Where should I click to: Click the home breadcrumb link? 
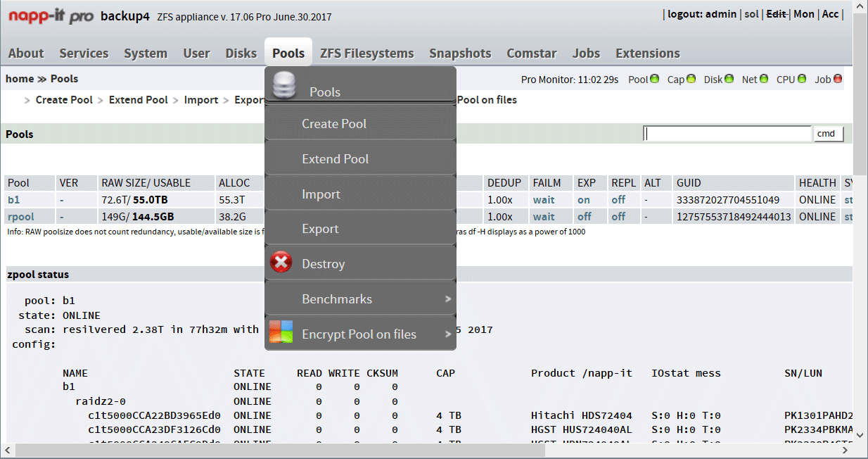pos(20,79)
